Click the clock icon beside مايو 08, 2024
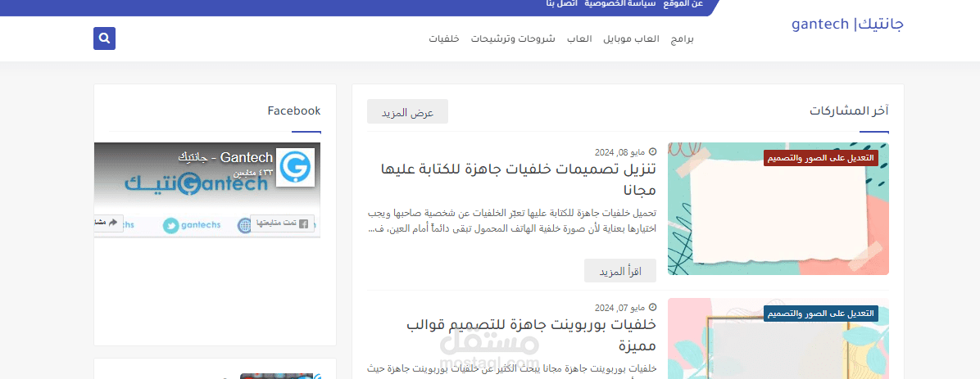 (653, 151)
